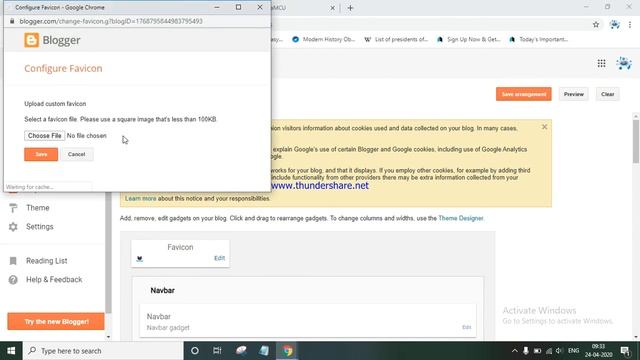The image size is (640, 360).
Task: Click the microphone tray icon
Action: [x=526, y=351]
